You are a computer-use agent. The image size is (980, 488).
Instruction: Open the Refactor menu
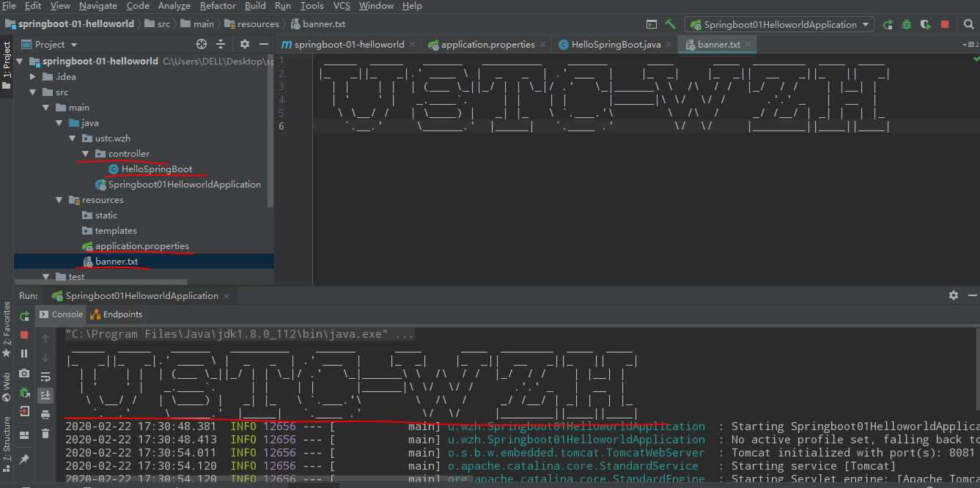click(x=218, y=6)
